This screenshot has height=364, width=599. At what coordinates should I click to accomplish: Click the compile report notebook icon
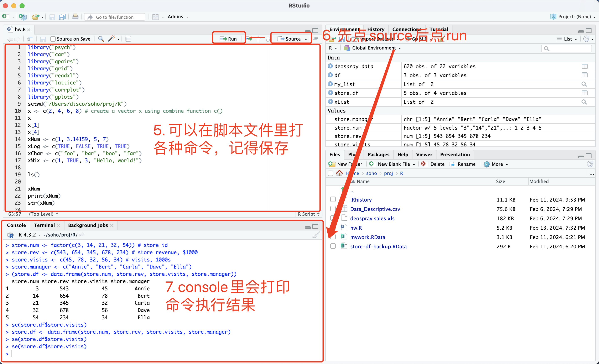(x=128, y=39)
